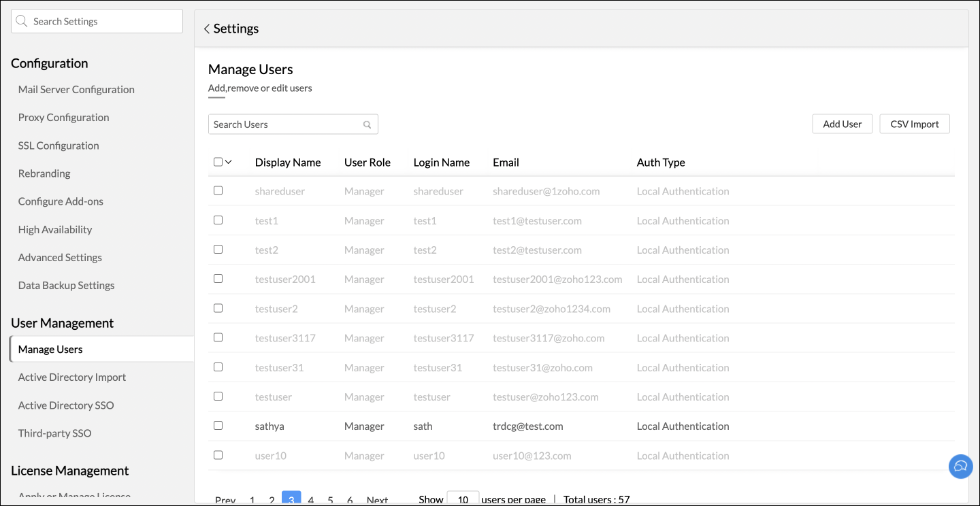Open the blue support chat bubble

960,467
